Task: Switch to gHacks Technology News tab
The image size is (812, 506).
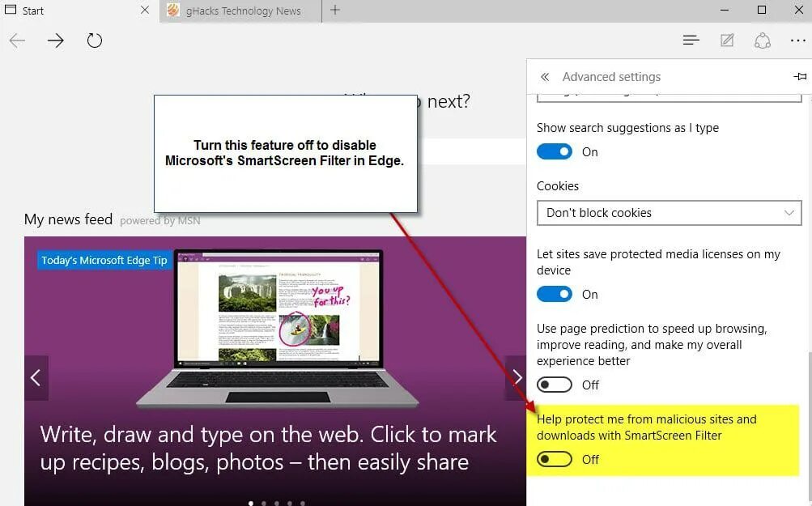Action: pyautogui.click(x=240, y=11)
